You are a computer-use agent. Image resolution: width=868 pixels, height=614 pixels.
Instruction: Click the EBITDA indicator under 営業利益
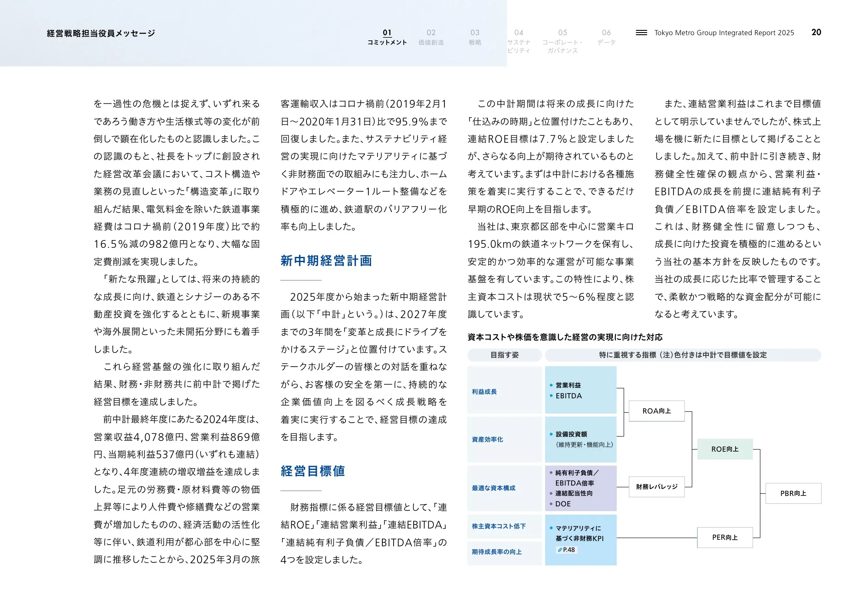(x=566, y=396)
